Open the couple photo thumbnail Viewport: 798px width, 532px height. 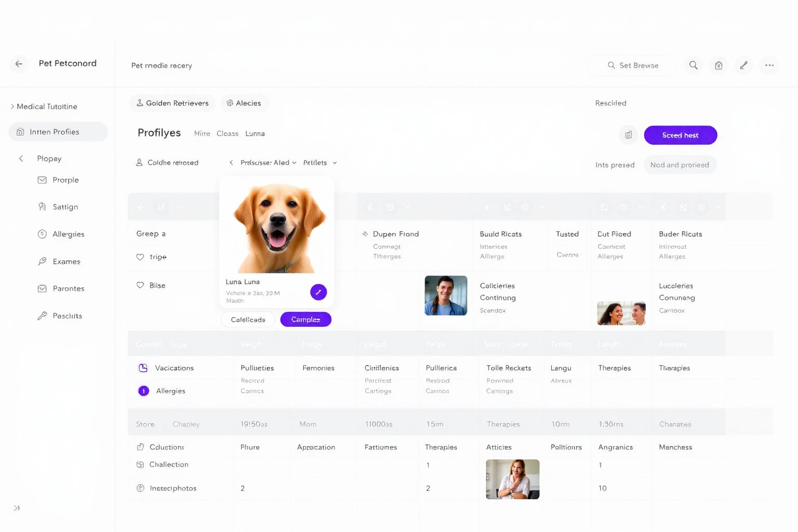click(x=621, y=313)
